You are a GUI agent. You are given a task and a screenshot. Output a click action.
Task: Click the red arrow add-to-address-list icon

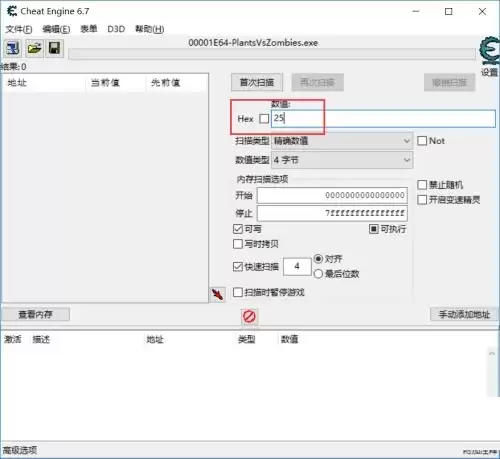(x=218, y=295)
